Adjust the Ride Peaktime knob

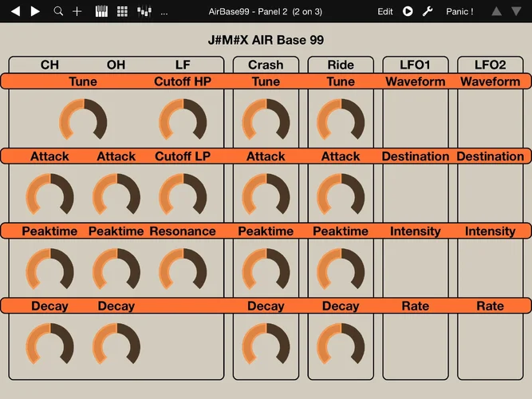click(x=341, y=269)
